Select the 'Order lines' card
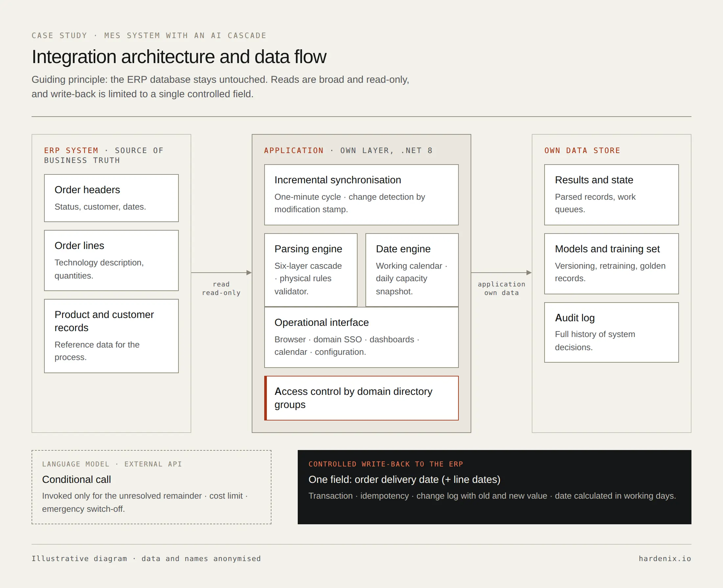Screen dimensions: 723x588 (x=111, y=260)
